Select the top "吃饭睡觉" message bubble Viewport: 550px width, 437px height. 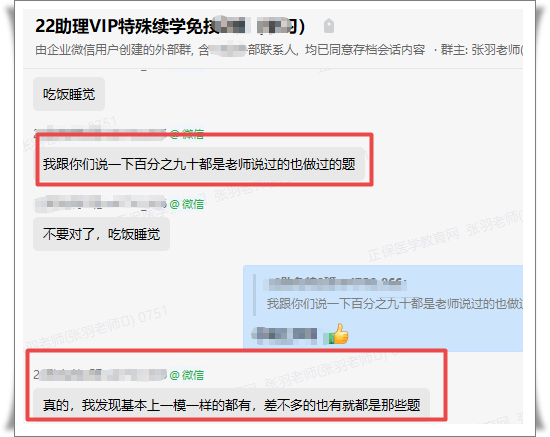[x=69, y=94]
